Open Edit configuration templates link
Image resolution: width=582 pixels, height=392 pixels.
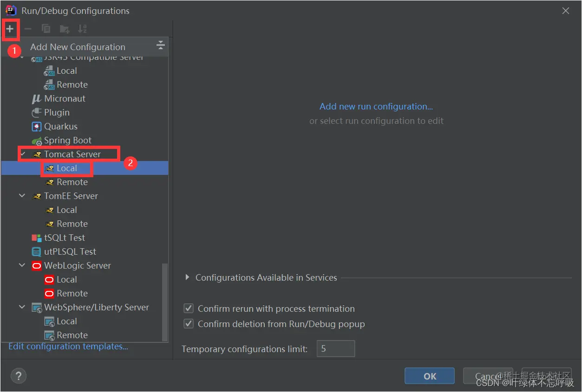point(68,347)
